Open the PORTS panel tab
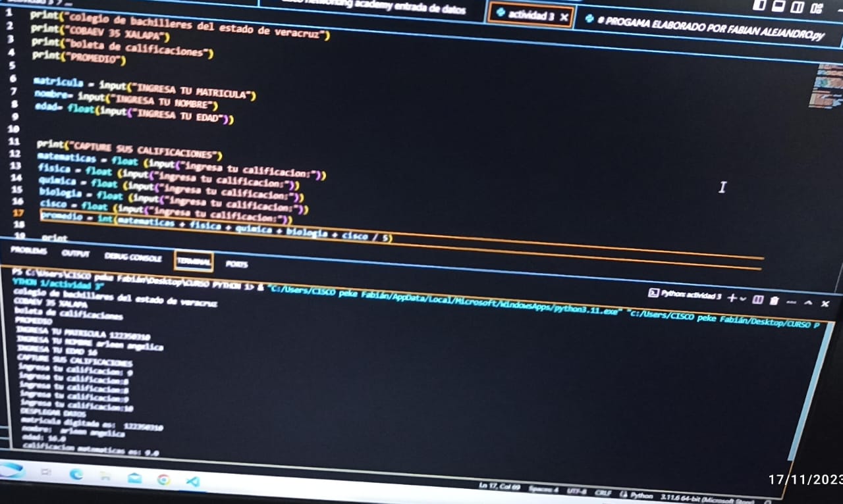Screen dimensions: 843x504 coord(236,264)
